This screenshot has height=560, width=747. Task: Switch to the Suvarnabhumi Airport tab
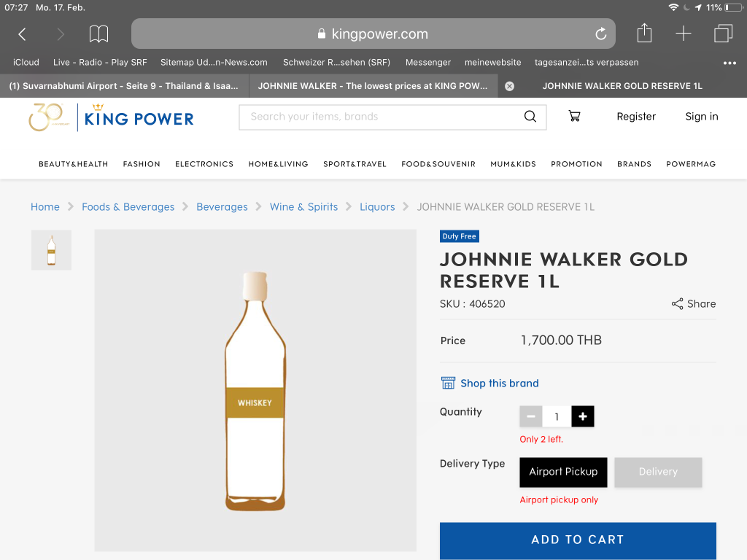point(124,86)
